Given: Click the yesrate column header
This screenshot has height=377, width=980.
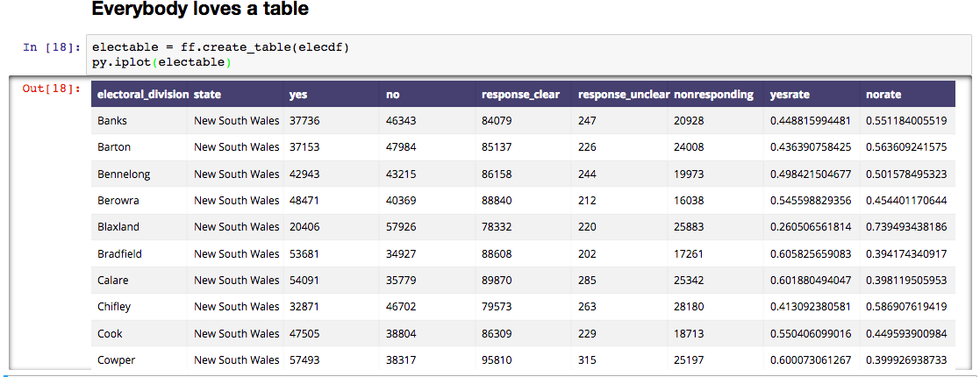Looking at the screenshot, I should point(790,95).
